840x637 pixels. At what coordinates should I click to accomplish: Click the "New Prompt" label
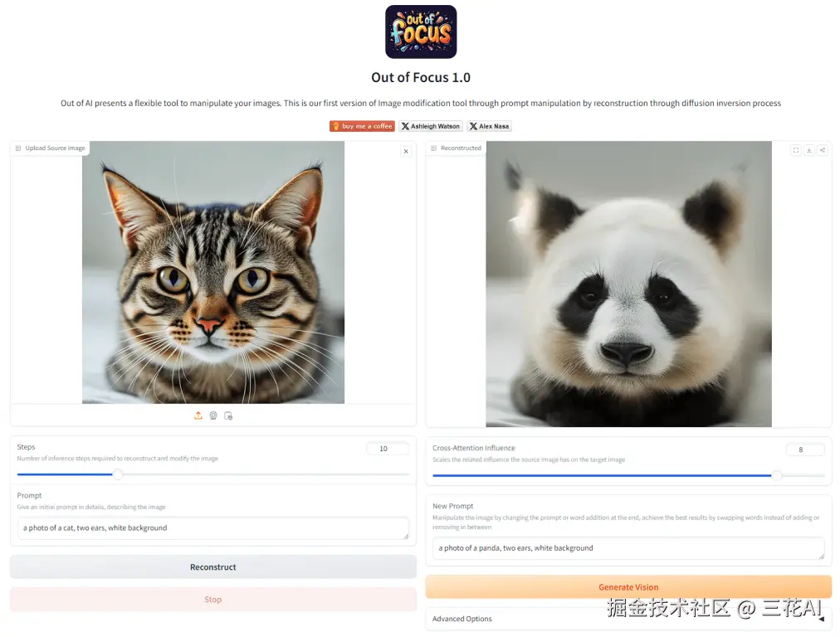[x=452, y=506]
